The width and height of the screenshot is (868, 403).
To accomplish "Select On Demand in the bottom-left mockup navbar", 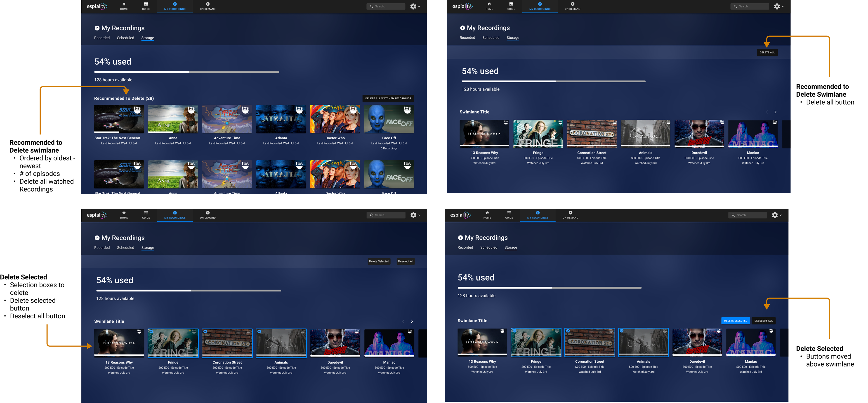I will click(x=208, y=215).
